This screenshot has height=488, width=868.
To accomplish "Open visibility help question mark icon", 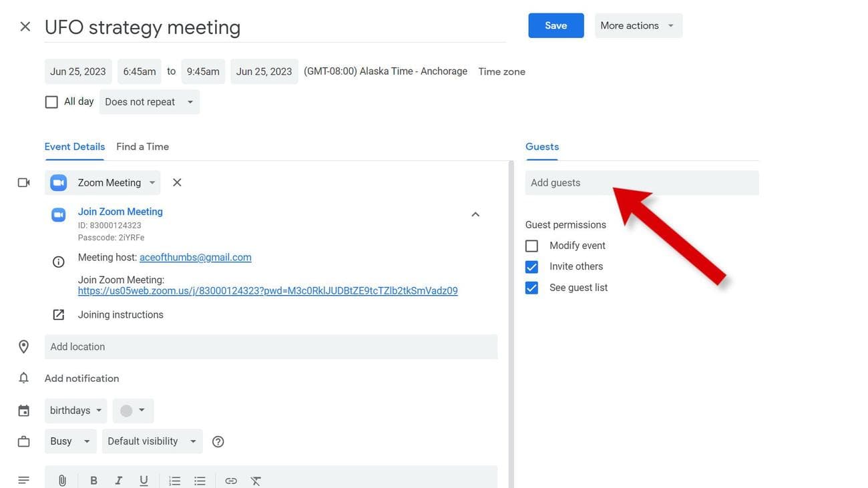I will click(218, 441).
